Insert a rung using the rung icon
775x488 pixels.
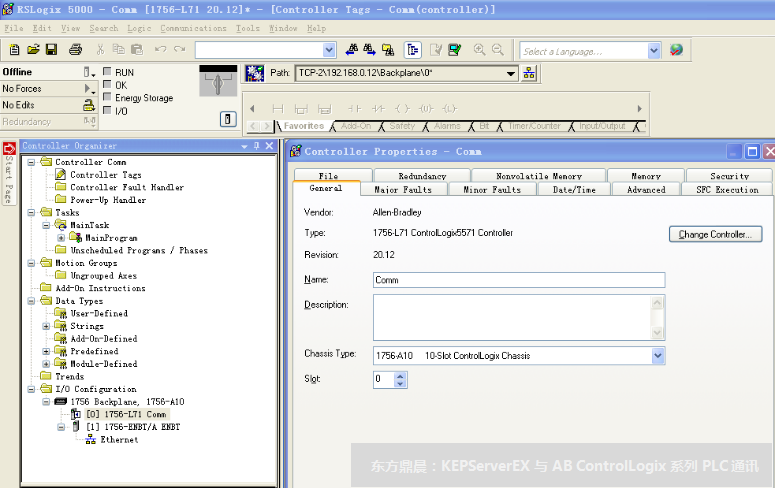(x=278, y=109)
